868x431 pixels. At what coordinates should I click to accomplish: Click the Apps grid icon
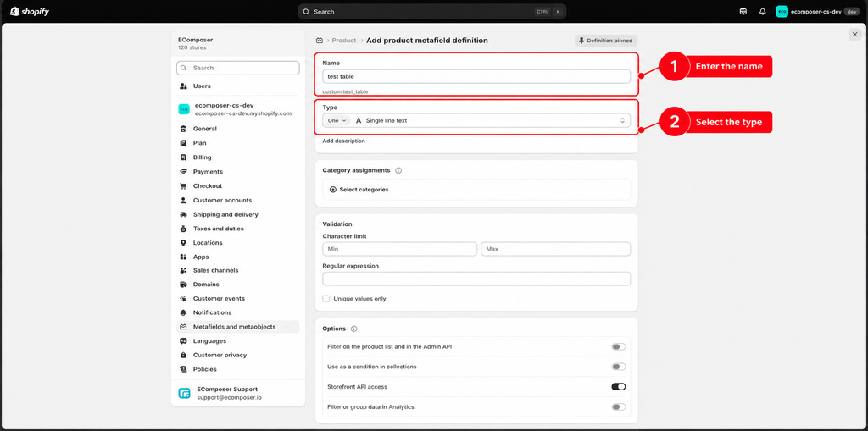pyautogui.click(x=183, y=257)
